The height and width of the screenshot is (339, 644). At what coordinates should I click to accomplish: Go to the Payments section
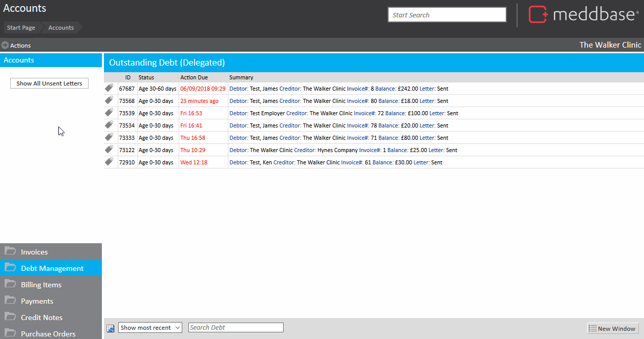tap(37, 301)
